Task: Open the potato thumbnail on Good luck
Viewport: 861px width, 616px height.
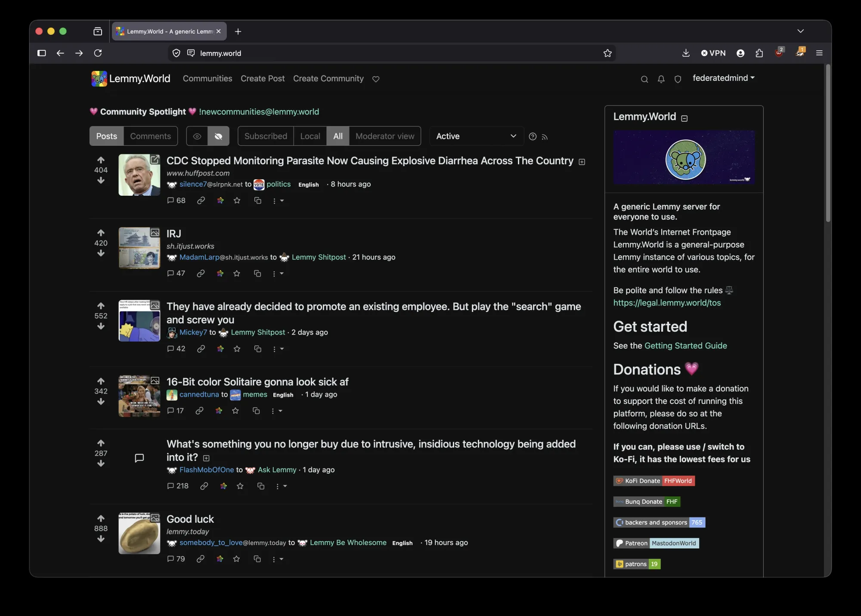Action: pos(139,533)
